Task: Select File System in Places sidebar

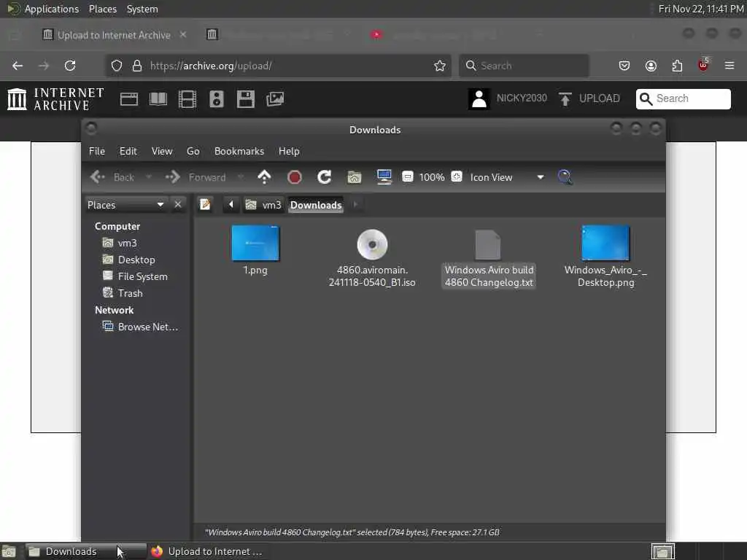Action: tap(135, 276)
